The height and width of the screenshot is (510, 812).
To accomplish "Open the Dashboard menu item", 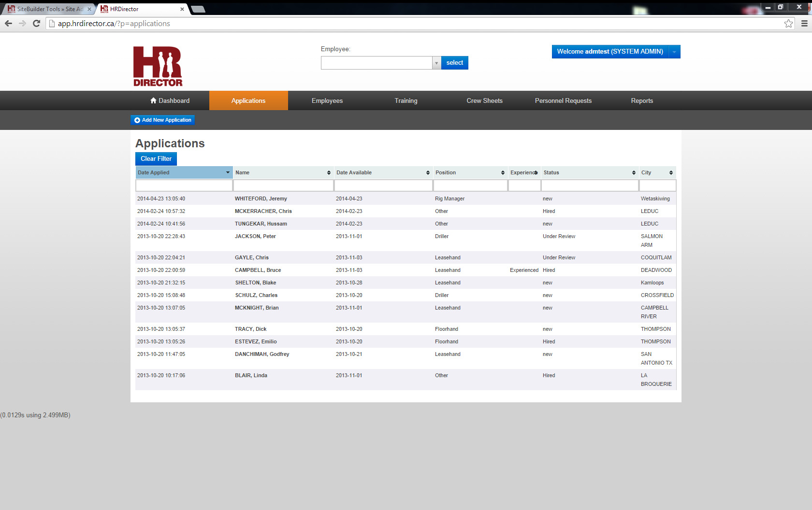I will [x=170, y=100].
